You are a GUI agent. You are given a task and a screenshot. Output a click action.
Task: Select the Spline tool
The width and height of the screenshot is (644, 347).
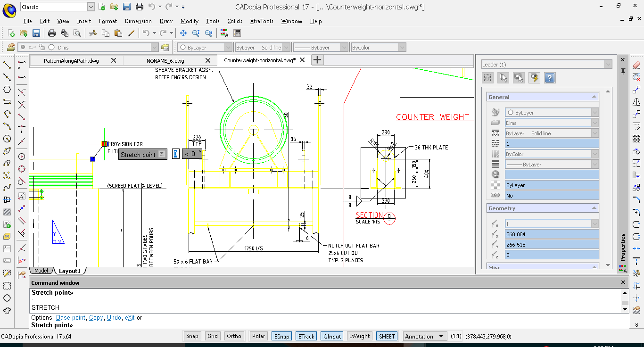[x=7, y=188]
